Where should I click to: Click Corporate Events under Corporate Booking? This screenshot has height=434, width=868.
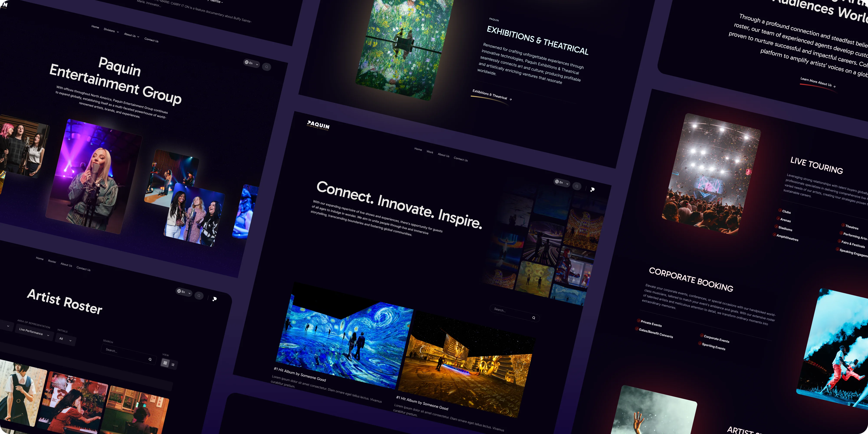coord(715,338)
